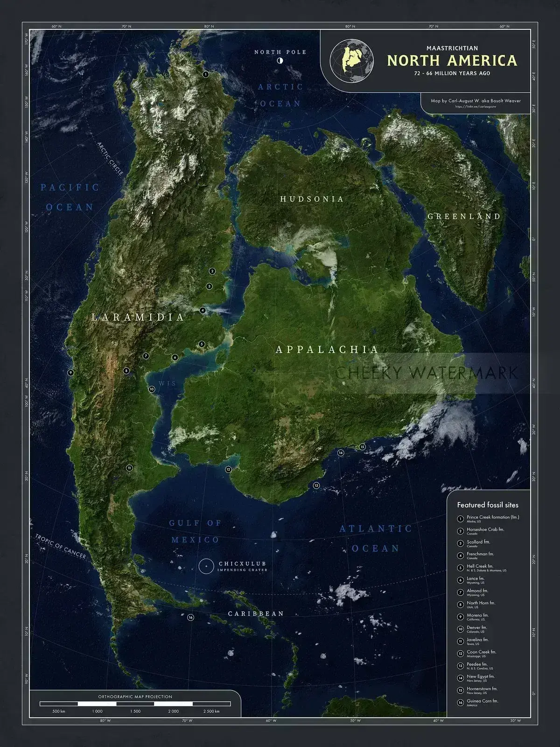Click the ARCTIC CIRCLE line label
560x747 pixels.
[x=110, y=159]
